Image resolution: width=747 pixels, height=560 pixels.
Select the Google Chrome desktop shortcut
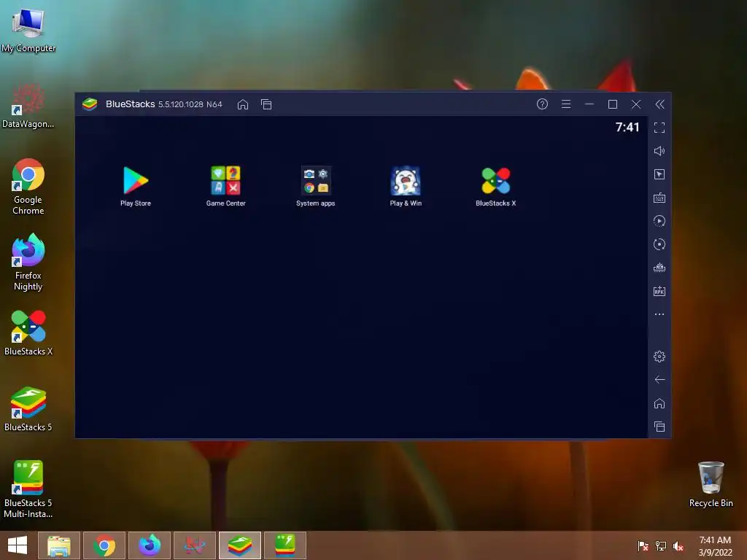tap(28, 187)
